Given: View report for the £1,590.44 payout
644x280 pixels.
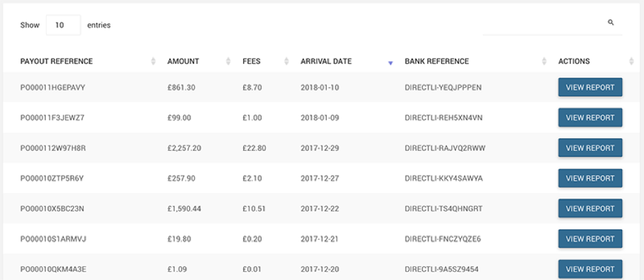Looking at the screenshot, I should pyautogui.click(x=590, y=209).
